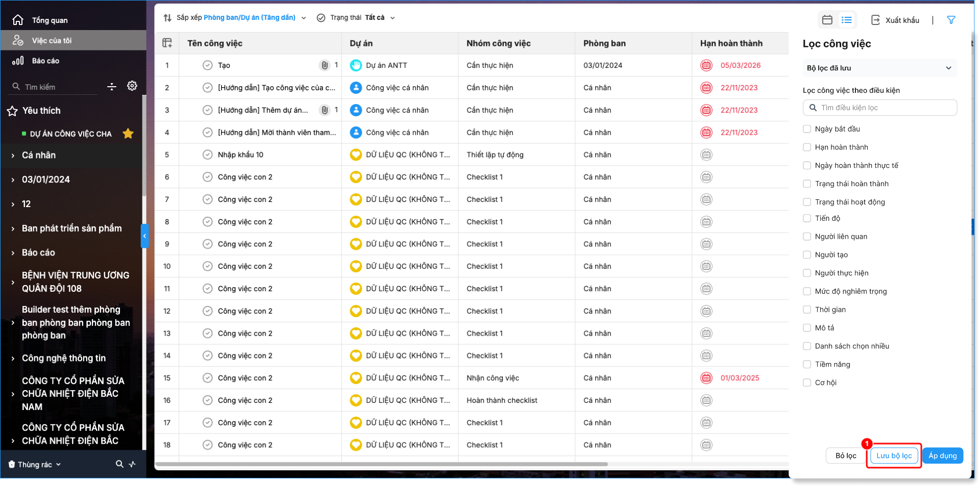Click deadline calendar icon for 05/03/2026
The image size is (980, 487).
[706, 65]
